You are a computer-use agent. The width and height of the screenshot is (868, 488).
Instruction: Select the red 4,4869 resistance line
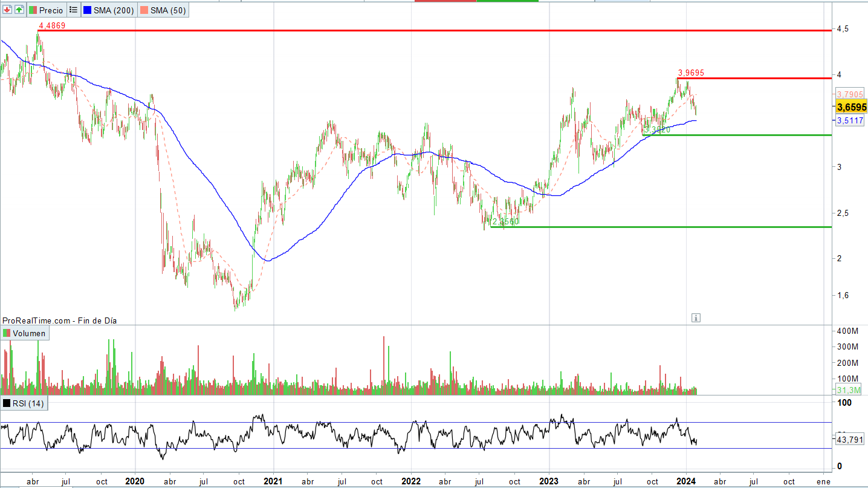(423, 30)
